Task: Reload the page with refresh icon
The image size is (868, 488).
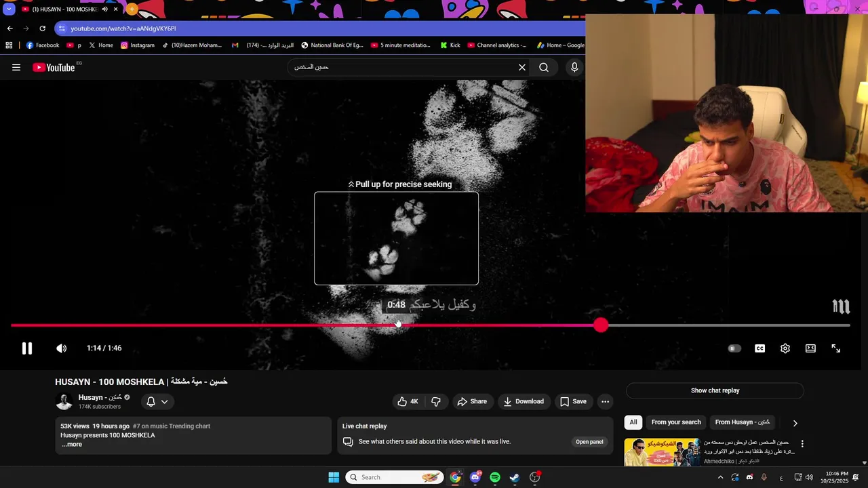Action: 42,28
